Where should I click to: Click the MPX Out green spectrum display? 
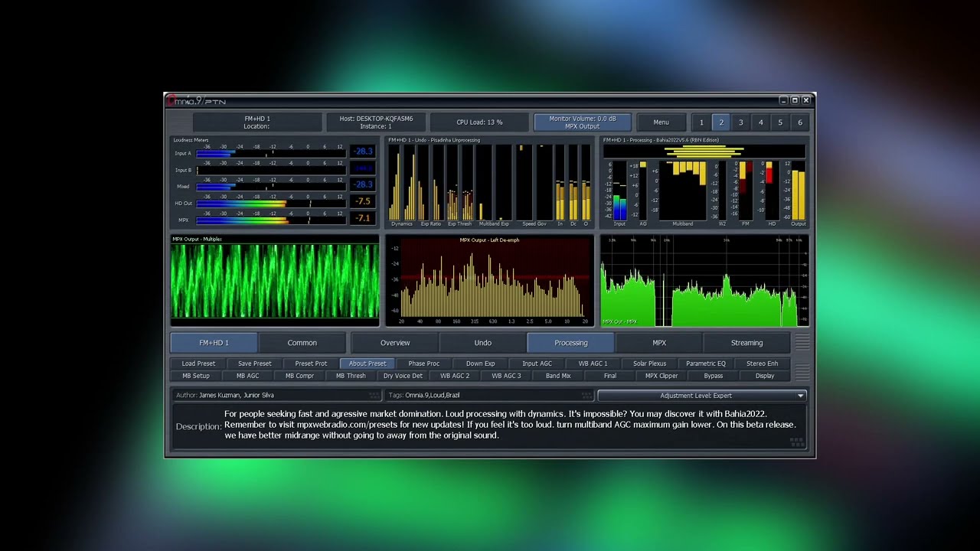(x=704, y=281)
